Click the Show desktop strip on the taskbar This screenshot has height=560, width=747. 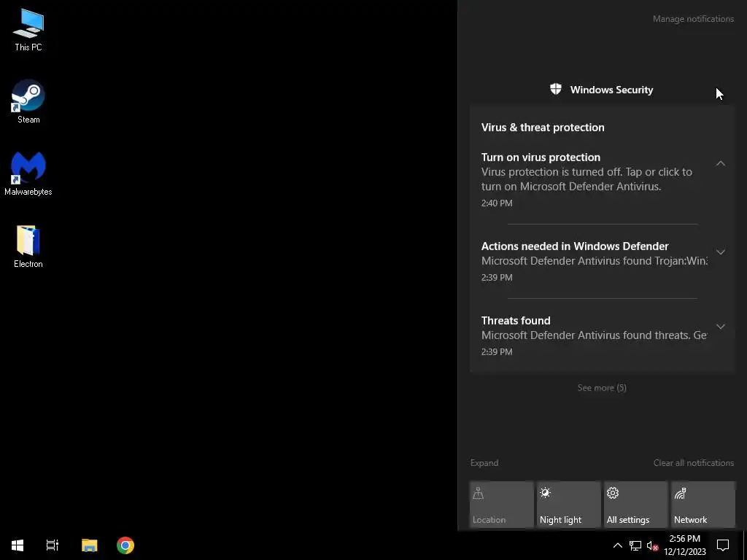click(745, 545)
